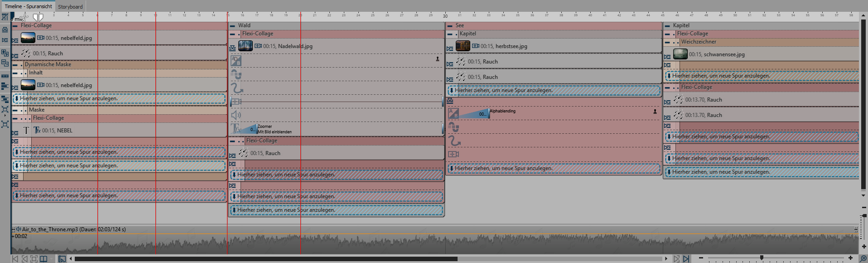Select the Alphablending transition label
The image size is (868, 263).
click(x=502, y=111)
